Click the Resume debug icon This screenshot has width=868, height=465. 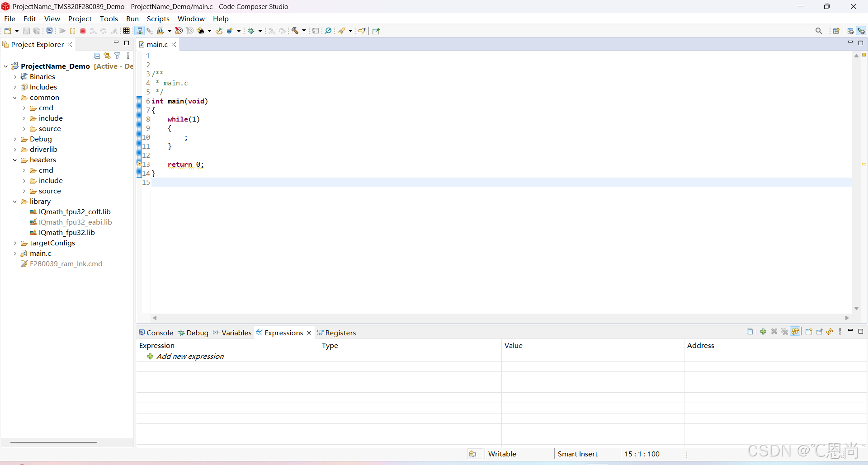(62, 31)
